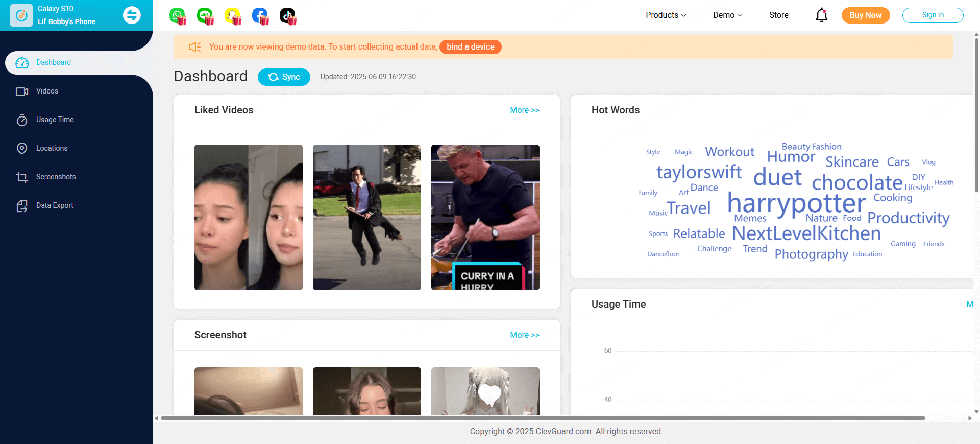Click the hot word Travel
The width and height of the screenshot is (980, 444).
click(689, 208)
